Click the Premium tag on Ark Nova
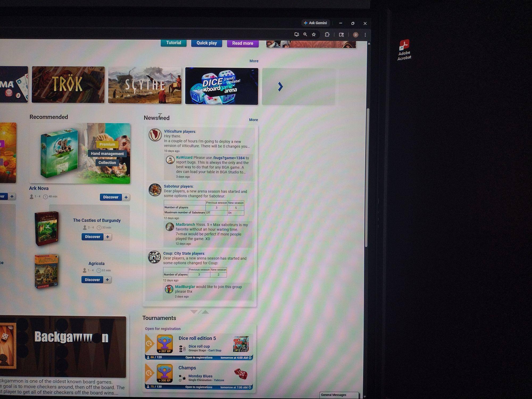532x399 pixels. [107, 144]
